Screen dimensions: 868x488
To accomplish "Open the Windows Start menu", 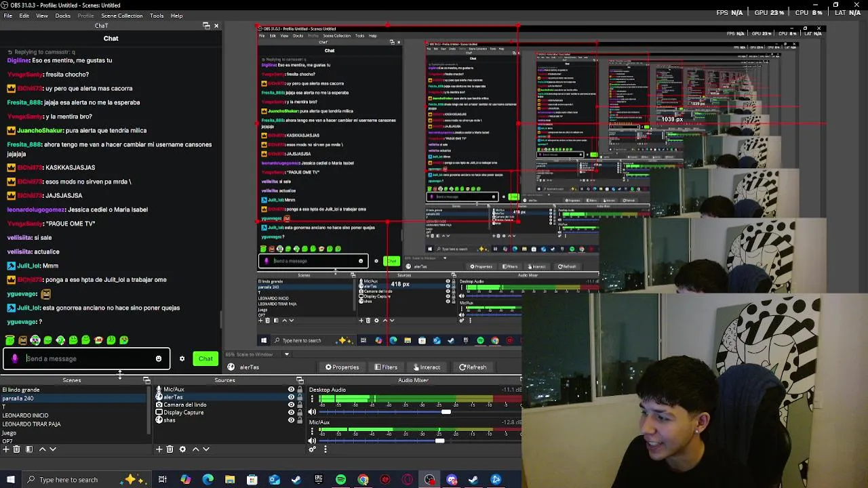I will click(x=10, y=480).
